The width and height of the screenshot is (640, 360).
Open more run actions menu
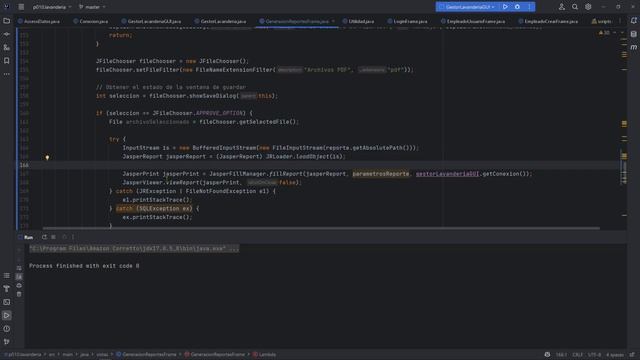[x=529, y=7]
